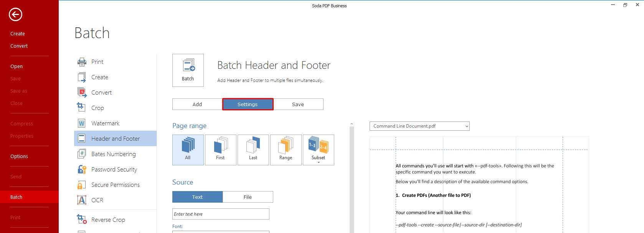Click the settings scrollbar up arrow
Viewport: 644px width, 233px height.
click(352, 124)
